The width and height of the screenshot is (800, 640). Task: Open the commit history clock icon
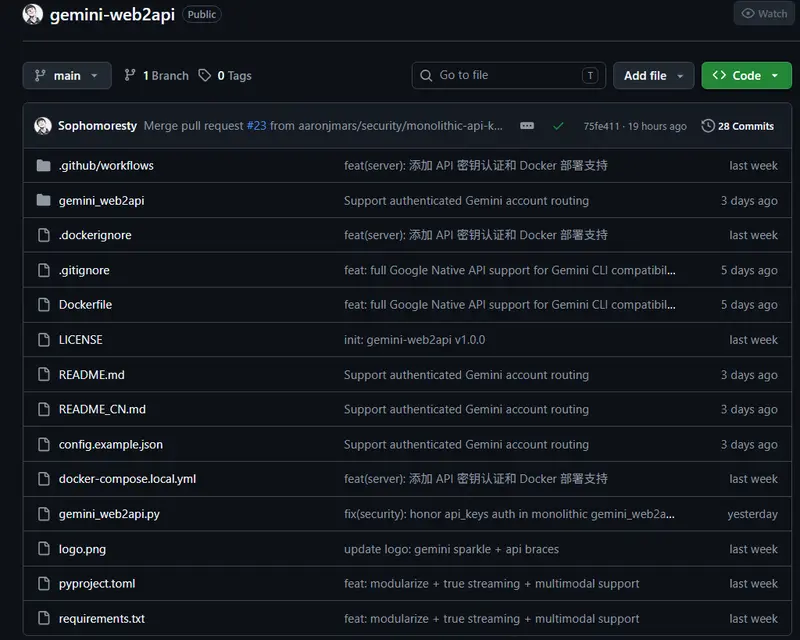coord(708,126)
